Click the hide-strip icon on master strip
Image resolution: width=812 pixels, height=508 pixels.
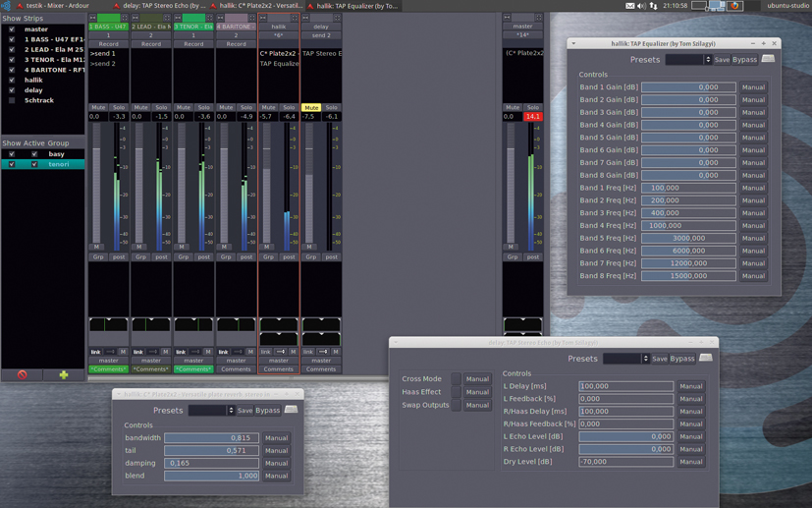click(x=539, y=18)
